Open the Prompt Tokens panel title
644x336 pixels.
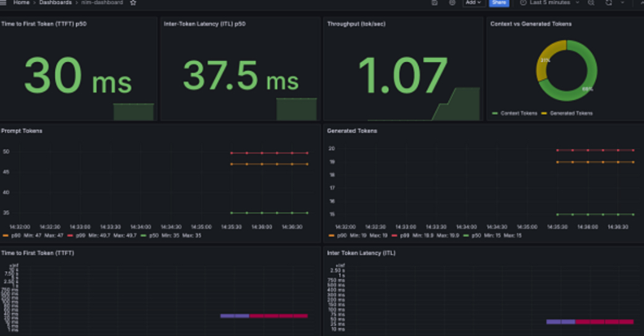[x=22, y=130]
